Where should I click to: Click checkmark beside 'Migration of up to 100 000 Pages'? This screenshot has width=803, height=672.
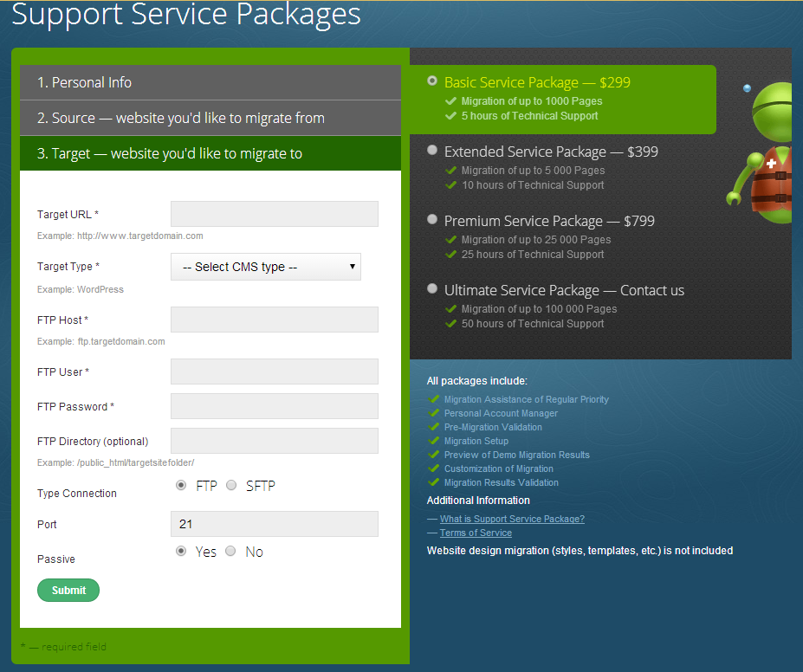[x=450, y=308]
